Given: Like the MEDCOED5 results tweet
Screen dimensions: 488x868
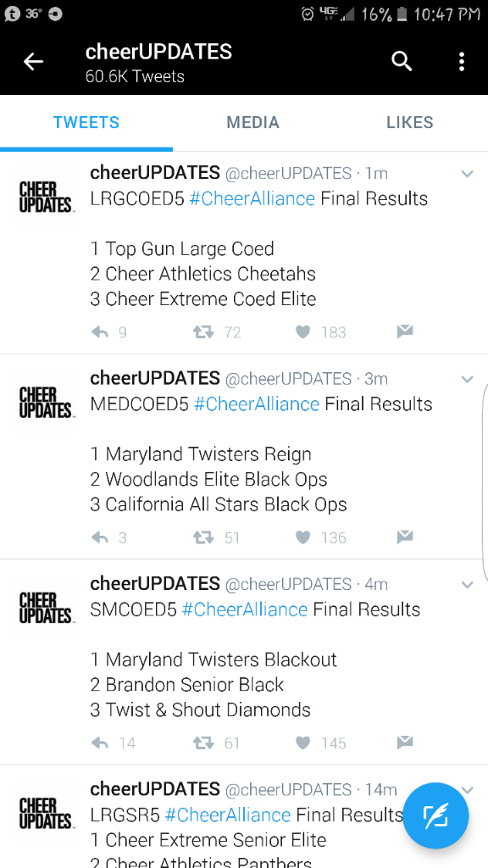Looking at the screenshot, I should coord(302,537).
